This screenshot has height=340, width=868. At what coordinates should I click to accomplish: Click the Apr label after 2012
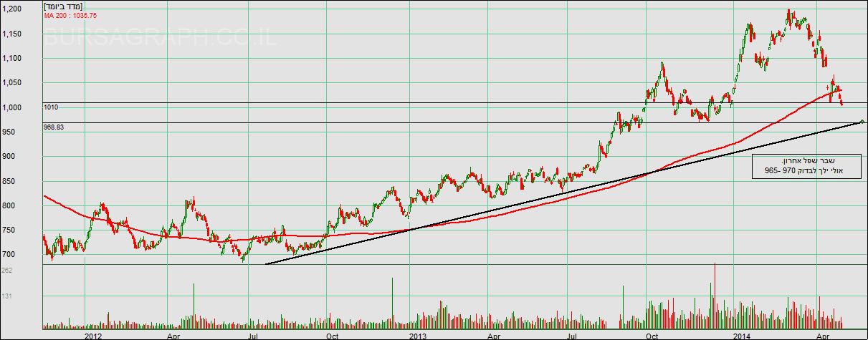(x=173, y=335)
